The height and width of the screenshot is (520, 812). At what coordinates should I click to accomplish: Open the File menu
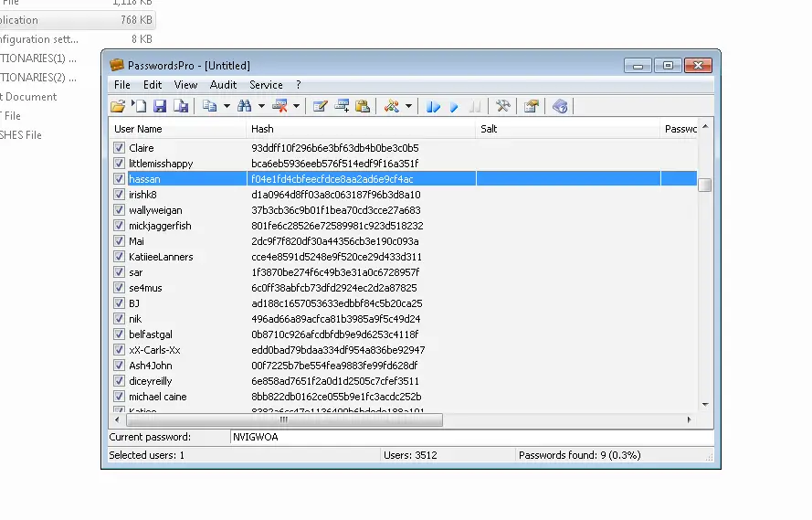[x=122, y=85]
